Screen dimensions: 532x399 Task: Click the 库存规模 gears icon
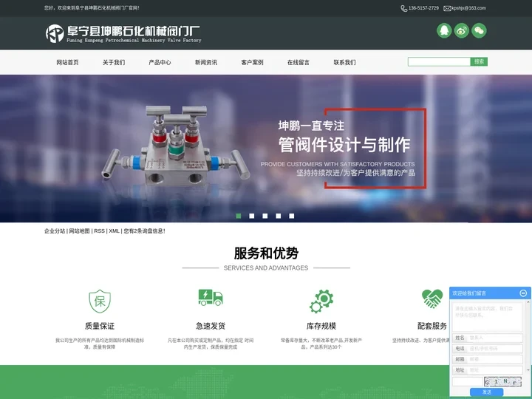tap(321, 301)
